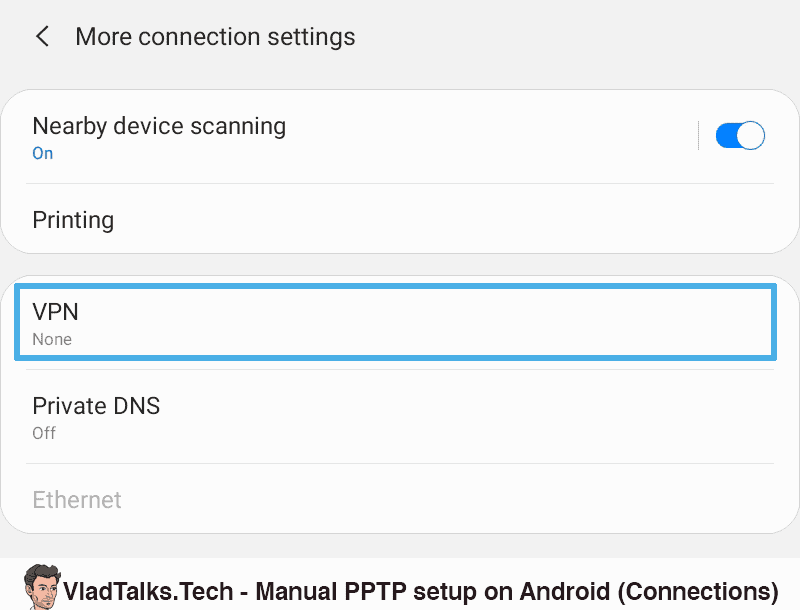
Task: Toggle the Nearby device scanning switch
Action: click(740, 136)
